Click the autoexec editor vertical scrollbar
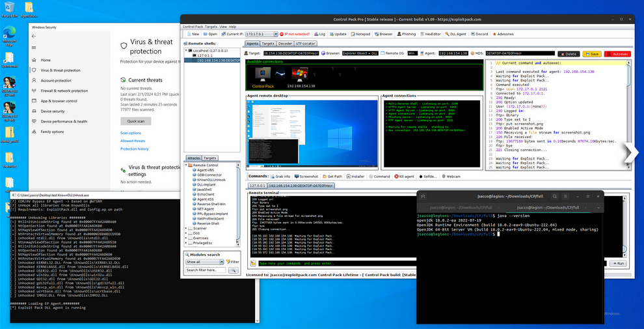The image size is (644, 329). coord(629,115)
